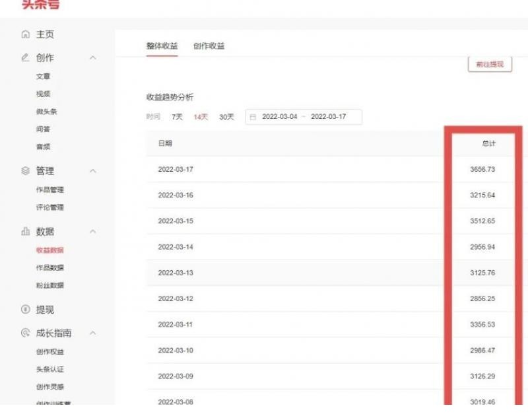Select the 7天 time range
This screenshot has height=420, width=528.
pyautogui.click(x=177, y=117)
